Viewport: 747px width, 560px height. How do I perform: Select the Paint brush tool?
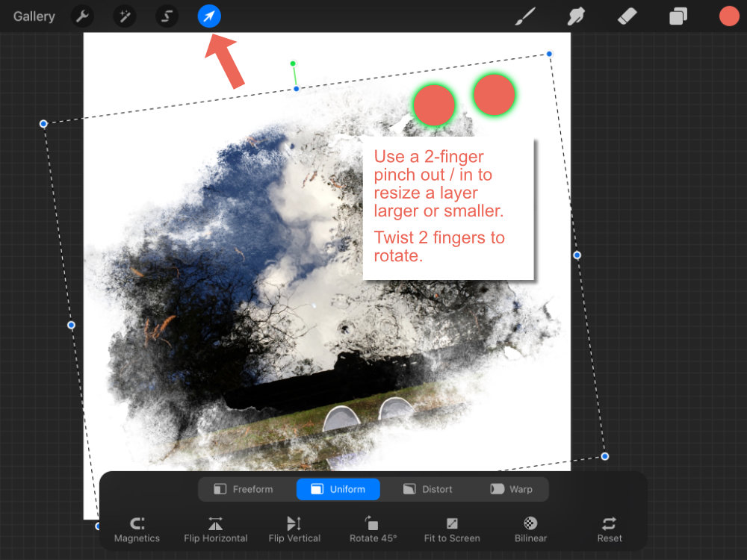point(525,16)
